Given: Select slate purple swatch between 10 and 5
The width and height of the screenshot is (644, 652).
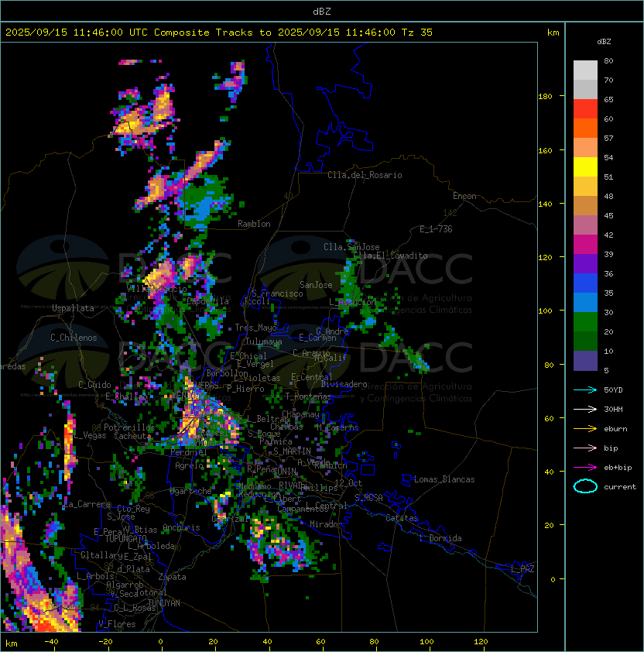Looking at the screenshot, I should click(x=585, y=361).
